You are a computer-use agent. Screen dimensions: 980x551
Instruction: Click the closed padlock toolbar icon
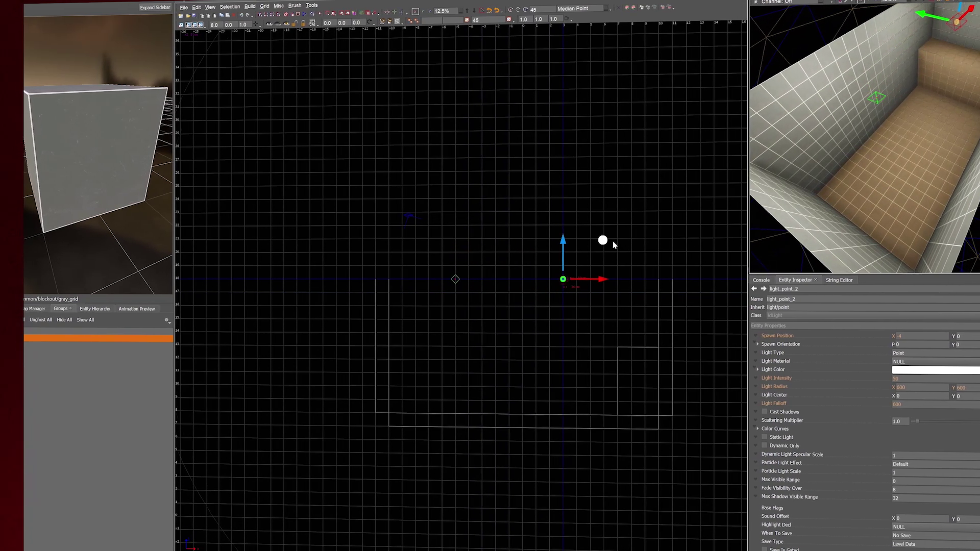pyautogui.click(x=303, y=23)
